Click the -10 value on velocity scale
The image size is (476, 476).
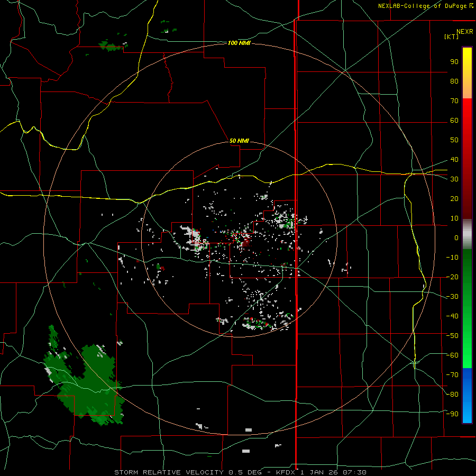[452, 258]
